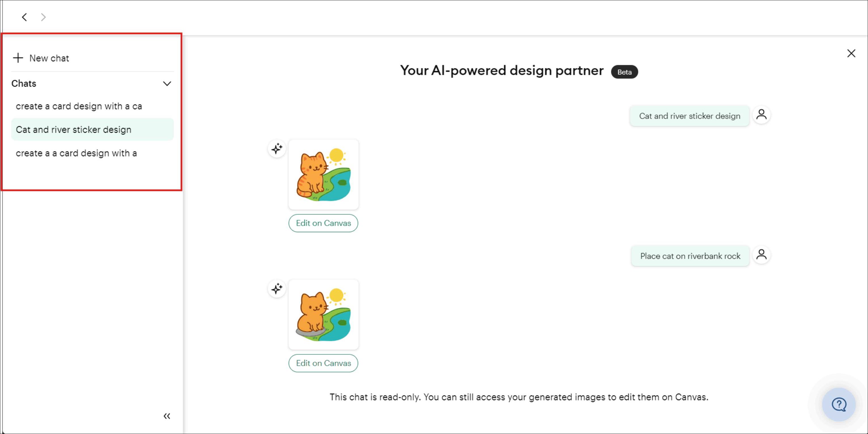Click 'Edit on Canvas' under the second sticker
The image size is (868, 434).
[x=323, y=363]
